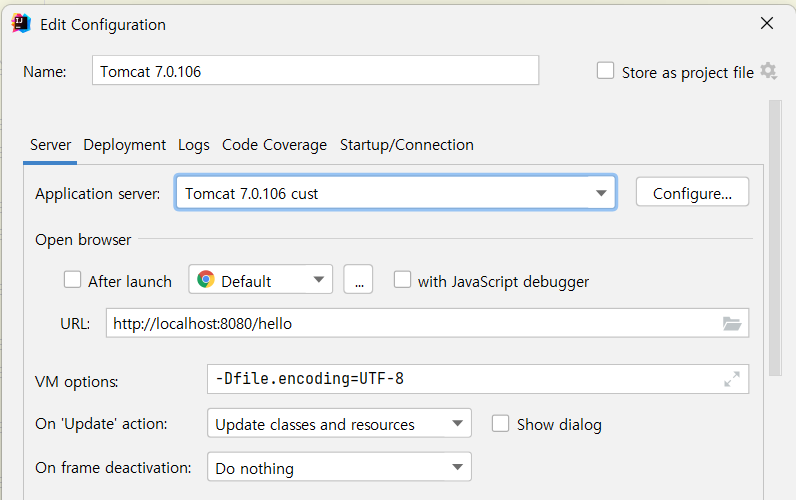Click into the Name input field
Image resolution: width=796 pixels, height=500 pixels.
pos(315,71)
